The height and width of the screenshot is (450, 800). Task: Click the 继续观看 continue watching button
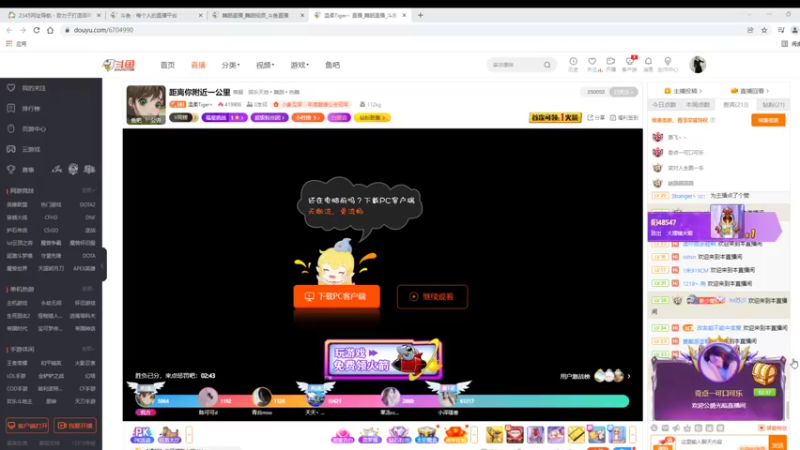pos(432,296)
